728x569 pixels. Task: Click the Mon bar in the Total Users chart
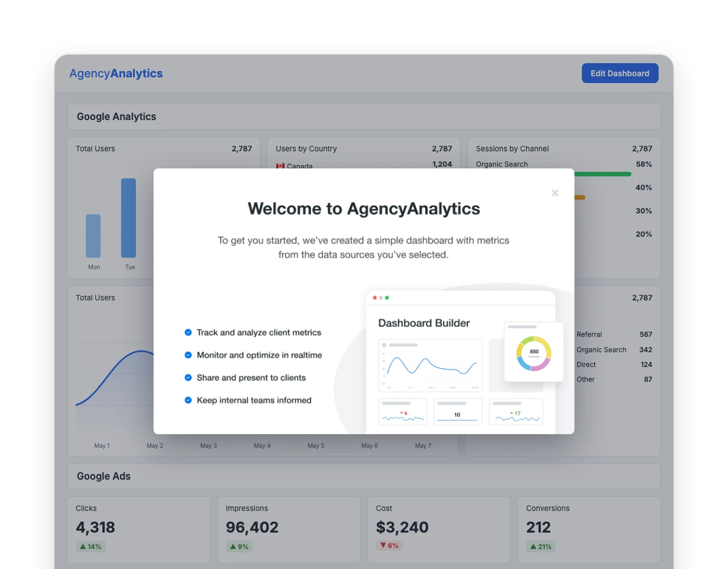93,236
